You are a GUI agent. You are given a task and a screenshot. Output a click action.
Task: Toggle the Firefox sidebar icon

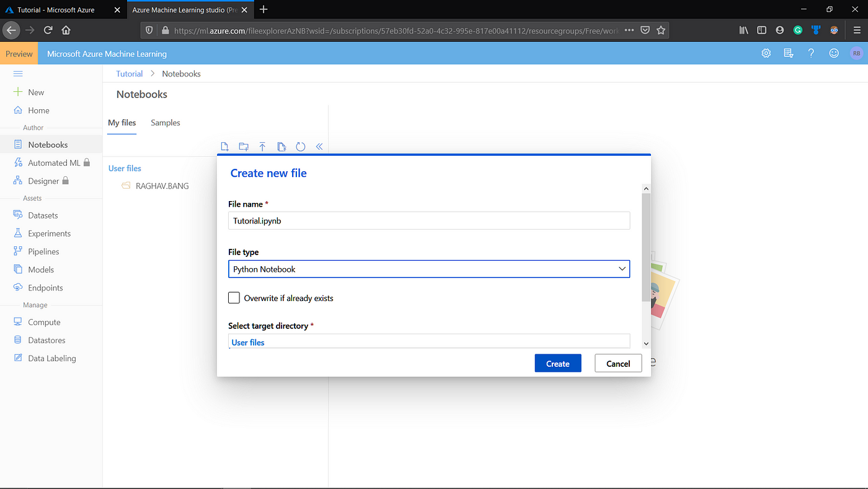[x=761, y=30]
